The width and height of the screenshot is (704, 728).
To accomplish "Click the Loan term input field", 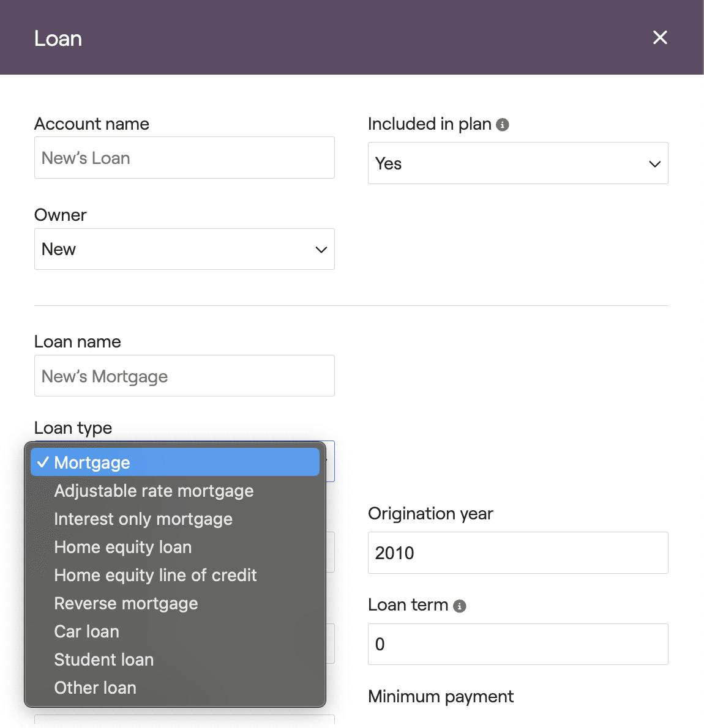I will tap(518, 644).
